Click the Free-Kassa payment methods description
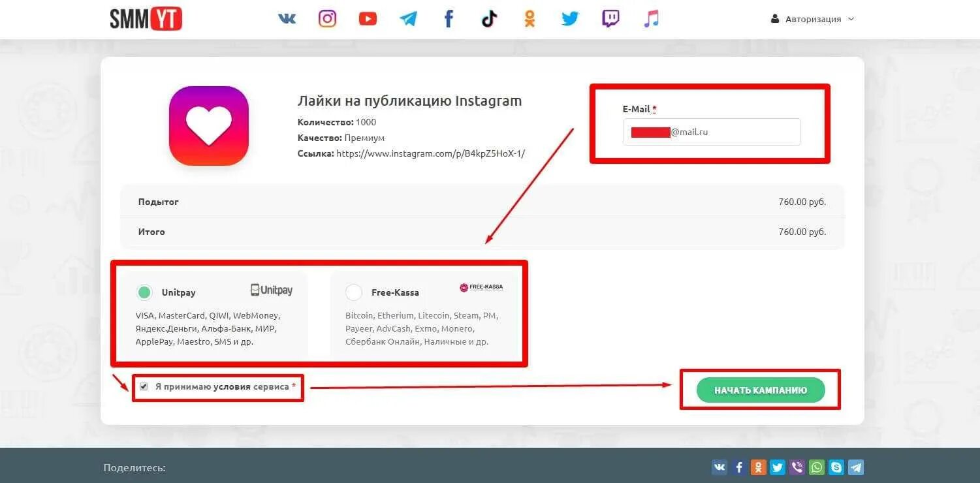 tap(421, 328)
